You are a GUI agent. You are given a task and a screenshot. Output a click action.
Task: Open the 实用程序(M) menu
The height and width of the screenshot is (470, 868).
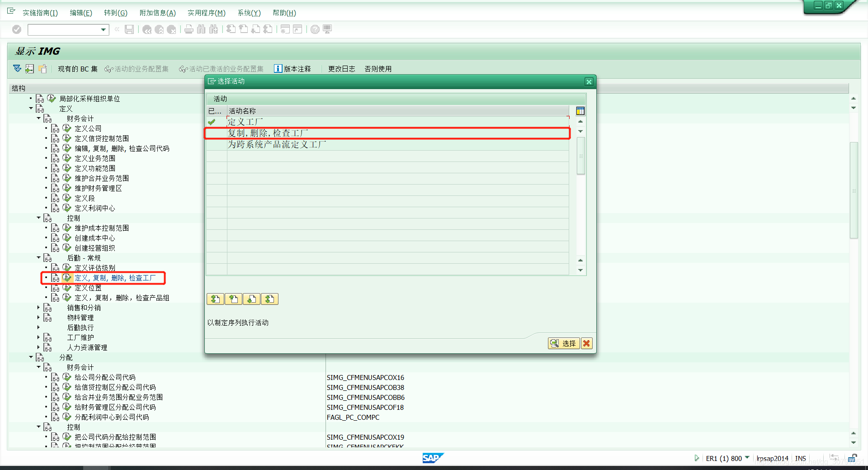coord(207,13)
